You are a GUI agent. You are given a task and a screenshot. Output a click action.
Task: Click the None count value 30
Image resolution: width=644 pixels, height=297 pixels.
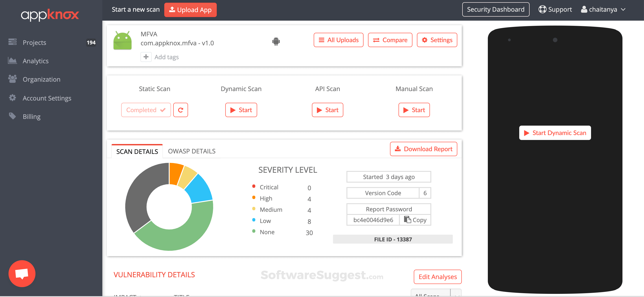[x=309, y=233]
